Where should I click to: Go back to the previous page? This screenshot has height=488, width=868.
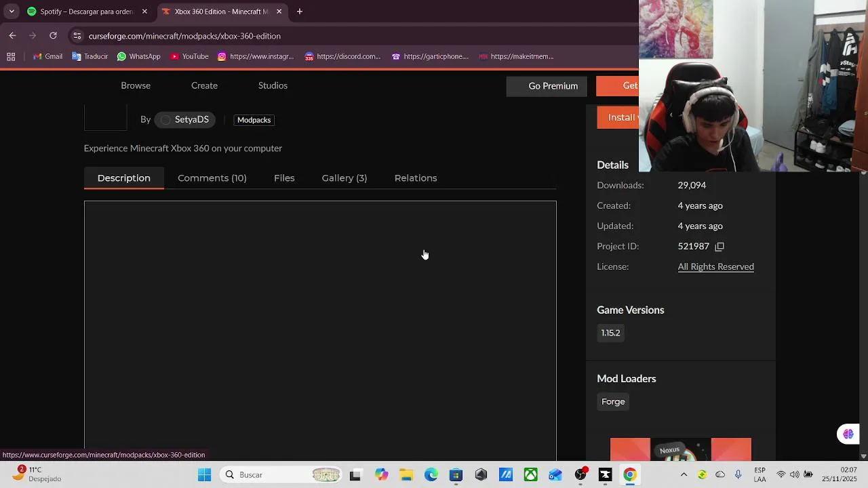tap(12, 35)
